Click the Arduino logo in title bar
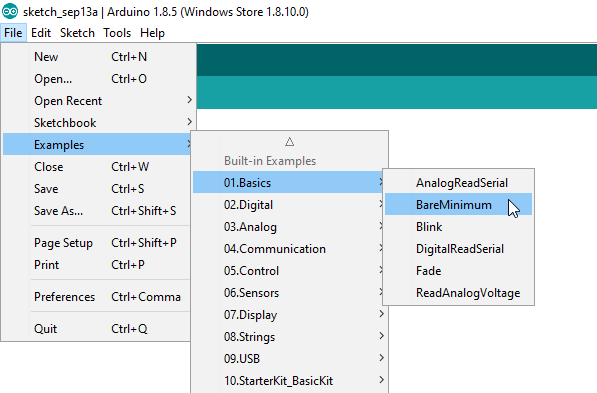 tap(10, 11)
